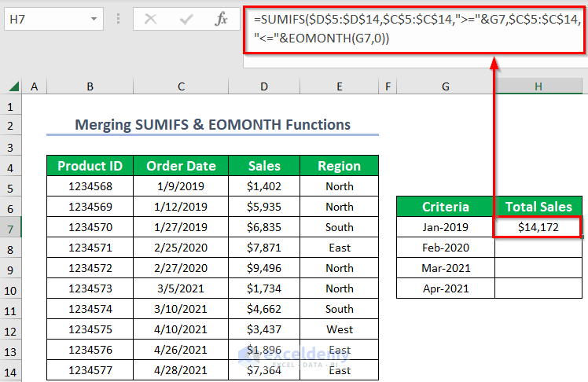Select row 14 header

tap(10, 370)
